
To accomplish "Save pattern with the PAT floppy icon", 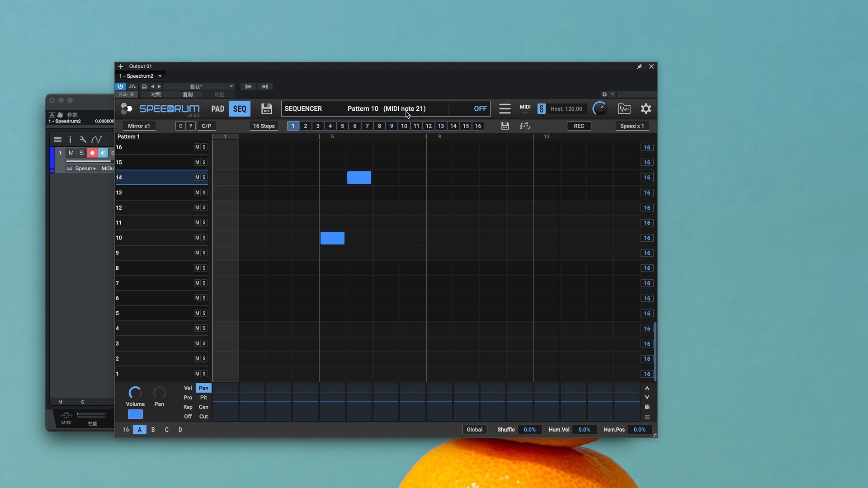I will click(505, 126).
